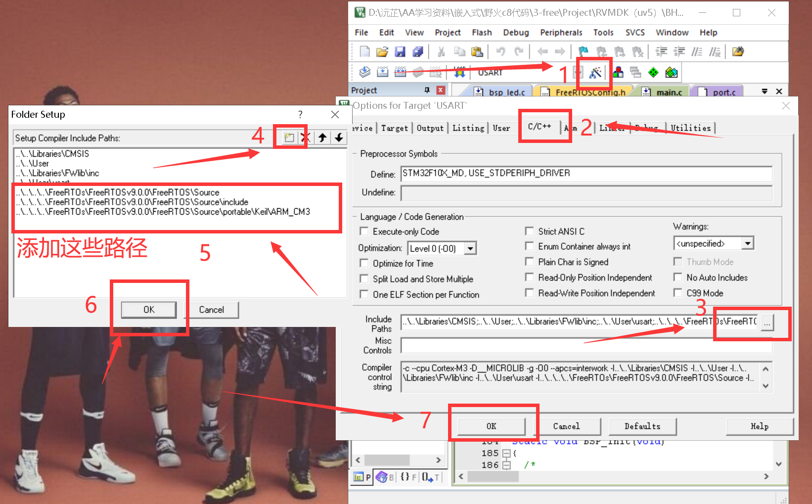Image resolution: width=812 pixels, height=504 pixels.
Task: Click the Unindent selection icon
Action: click(x=679, y=51)
